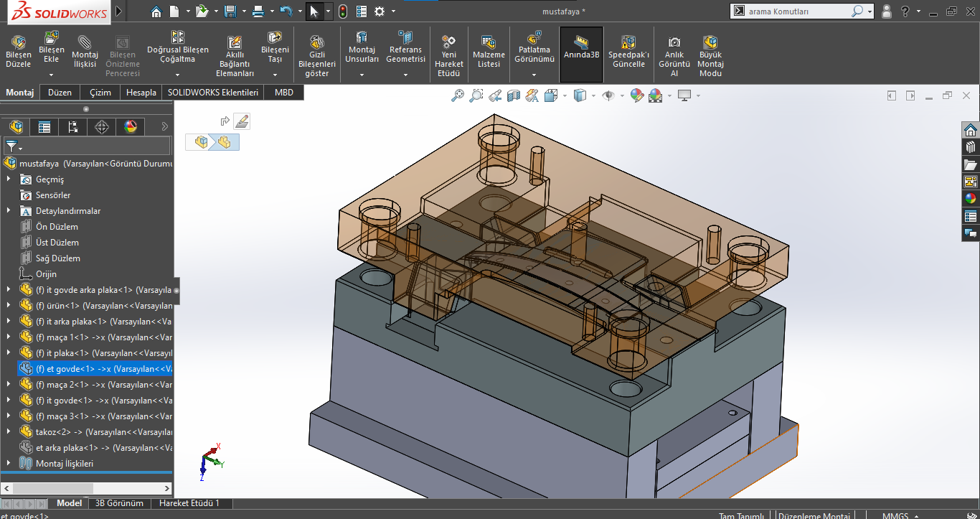Open the Montaj Unsurları dropdown arrow
The width and height of the screenshot is (980, 519).
362,74
